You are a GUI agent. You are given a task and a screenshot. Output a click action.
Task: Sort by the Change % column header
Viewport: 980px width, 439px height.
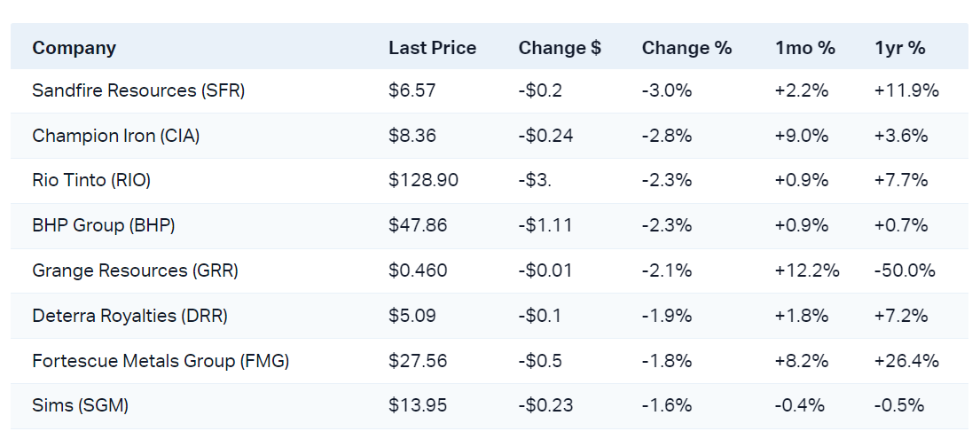coord(686,48)
